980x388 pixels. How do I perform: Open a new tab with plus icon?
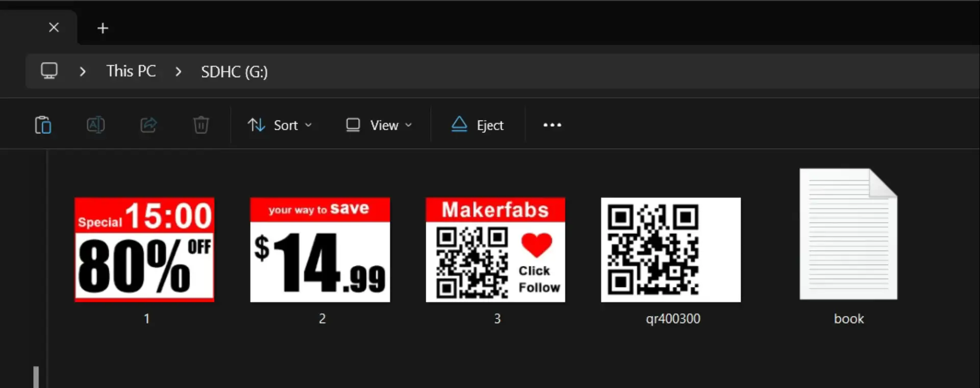103,28
